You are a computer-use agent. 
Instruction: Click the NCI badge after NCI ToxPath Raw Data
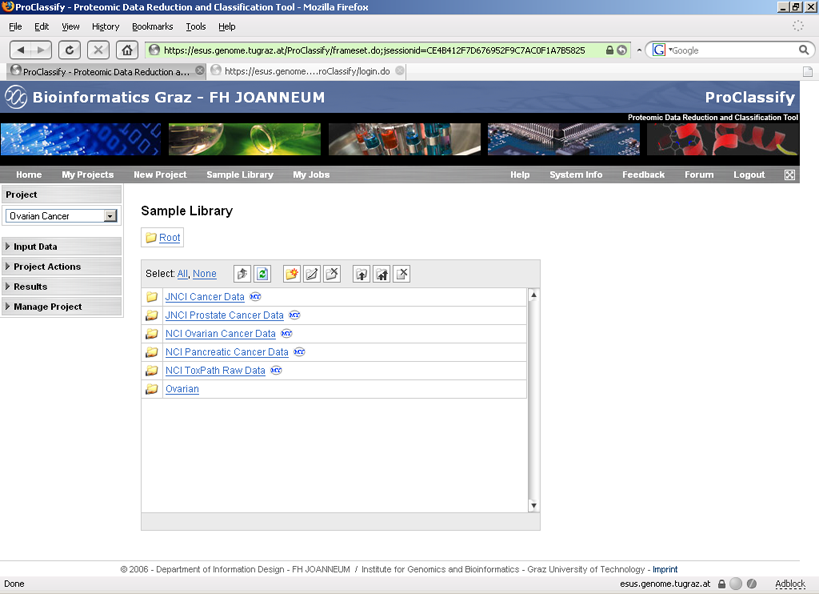[276, 370]
